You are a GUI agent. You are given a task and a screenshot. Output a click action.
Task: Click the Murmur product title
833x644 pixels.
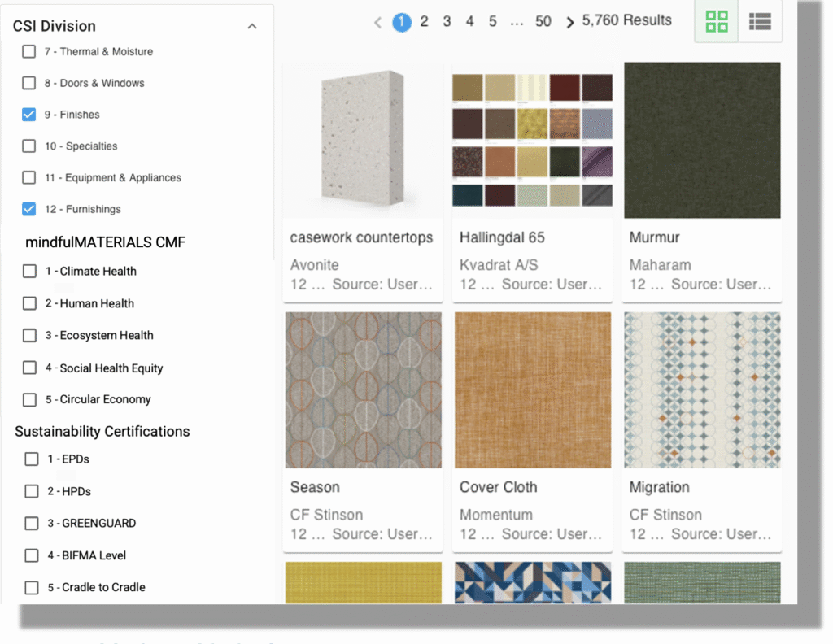coord(654,237)
